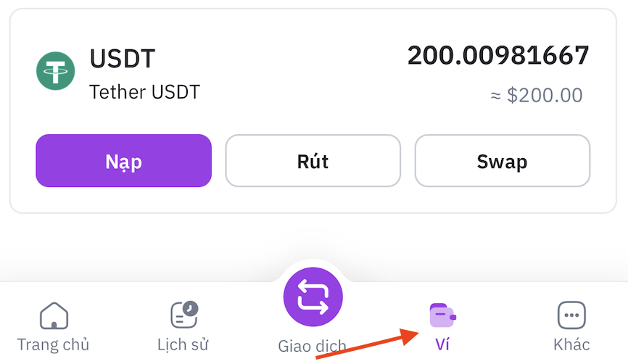628x364 pixels.
Task: Switch to the Trang chủ tab label
Action: (x=54, y=344)
